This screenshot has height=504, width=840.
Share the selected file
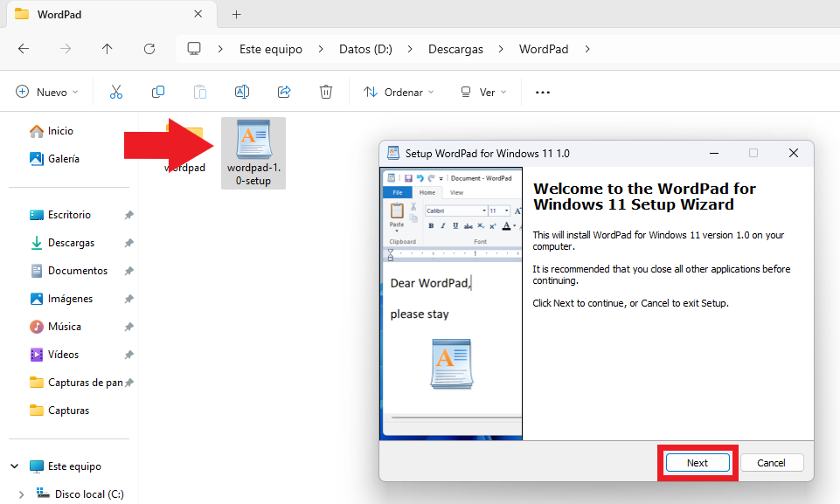coord(284,92)
